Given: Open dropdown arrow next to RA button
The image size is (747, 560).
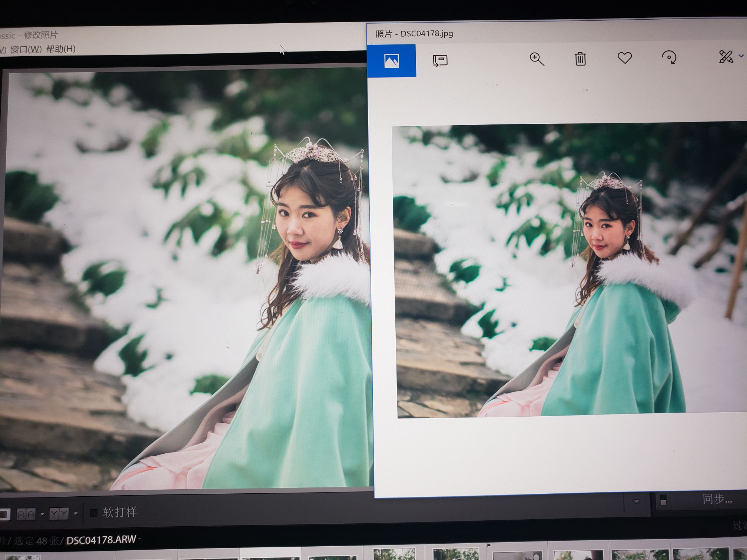Looking at the screenshot, I should (x=42, y=514).
